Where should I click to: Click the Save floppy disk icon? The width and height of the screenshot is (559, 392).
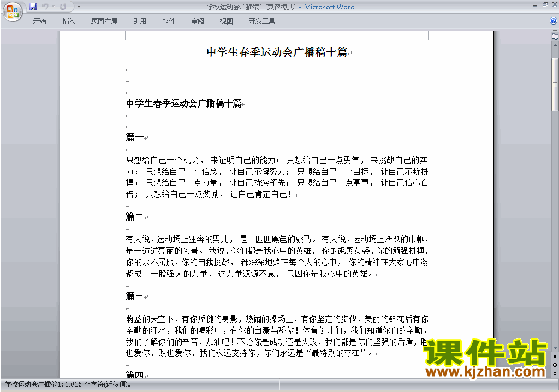coord(33,7)
